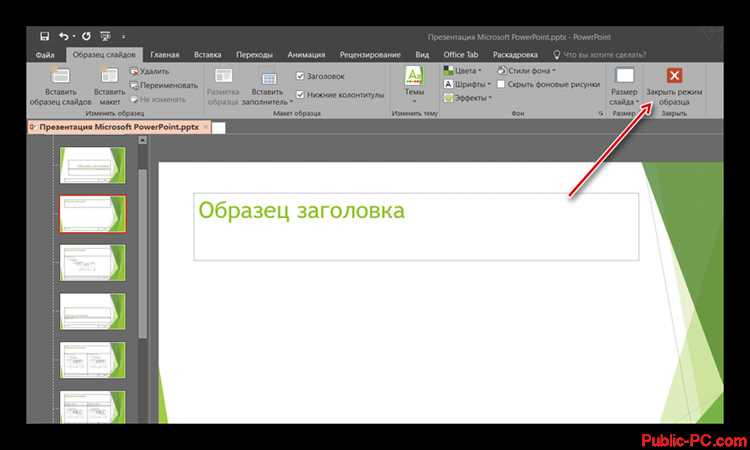Click the Save icon in quick access toolbar

(44, 36)
